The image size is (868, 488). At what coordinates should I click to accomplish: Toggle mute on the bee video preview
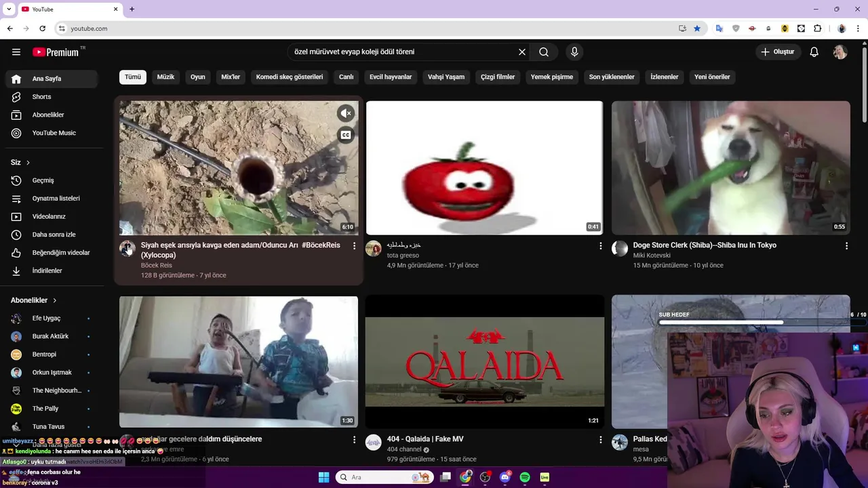pos(346,113)
